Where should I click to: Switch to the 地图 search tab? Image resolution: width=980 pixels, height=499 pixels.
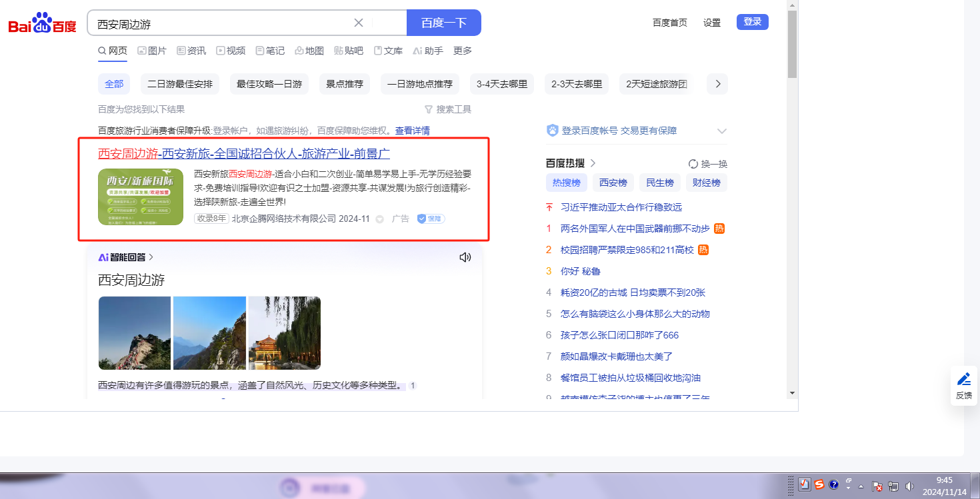[309, 51]
